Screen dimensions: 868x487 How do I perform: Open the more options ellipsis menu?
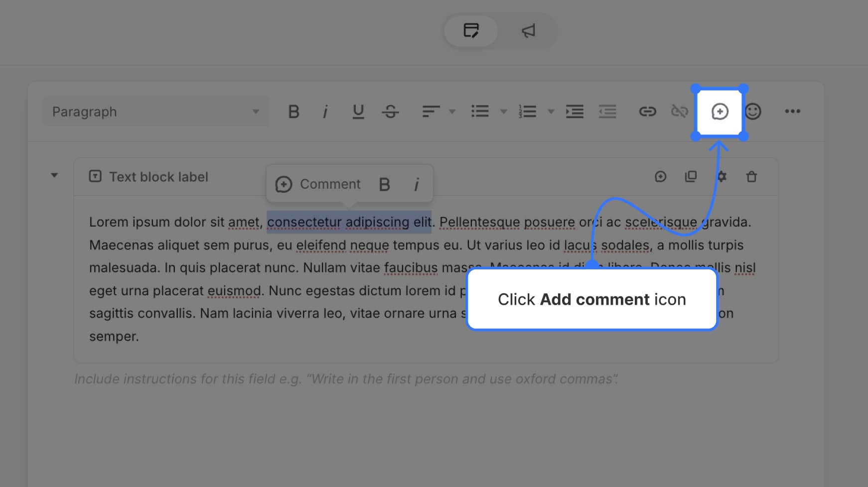click(x=792, y=111)
